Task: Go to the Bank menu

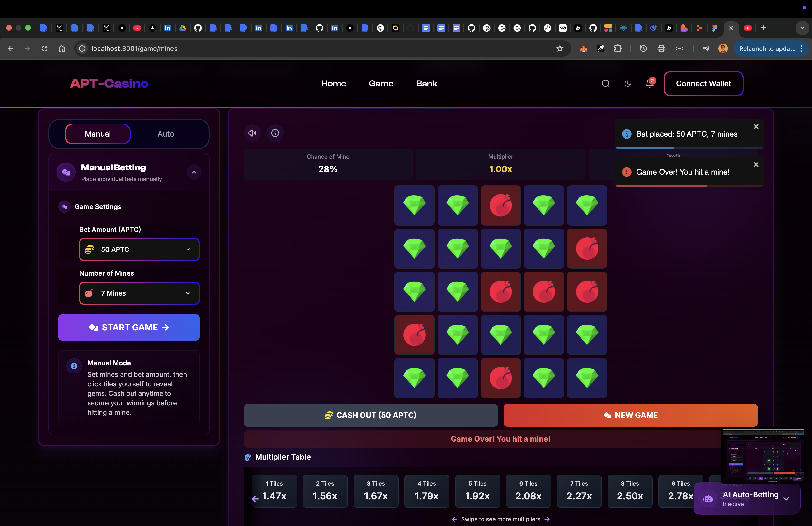Action: click(426, 84)
